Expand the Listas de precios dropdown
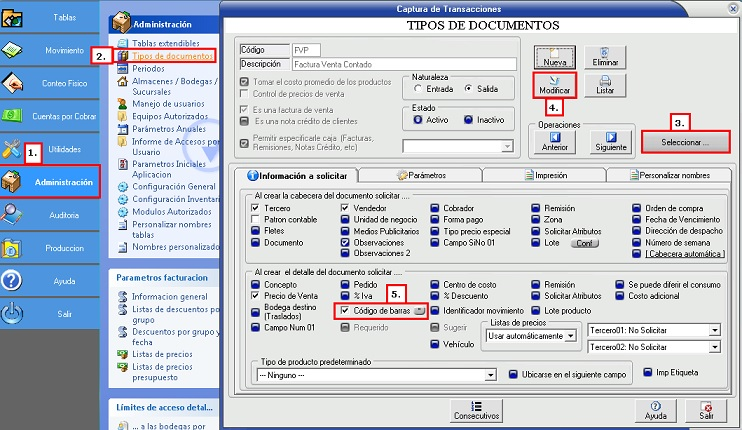The height and width of the screenshot is (430, 742). (x=570, y=336)
